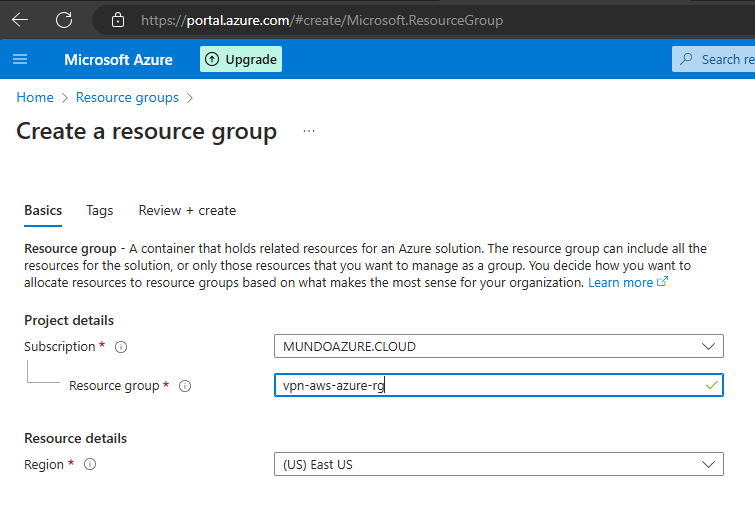Click the Microsoft Azure title
755x511 pixels.
118,60
